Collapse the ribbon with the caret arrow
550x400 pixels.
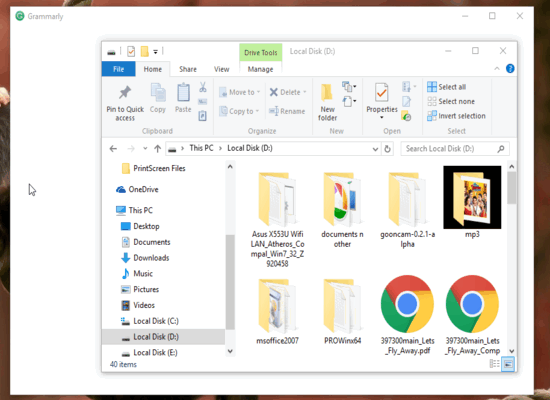click(497, 69)
